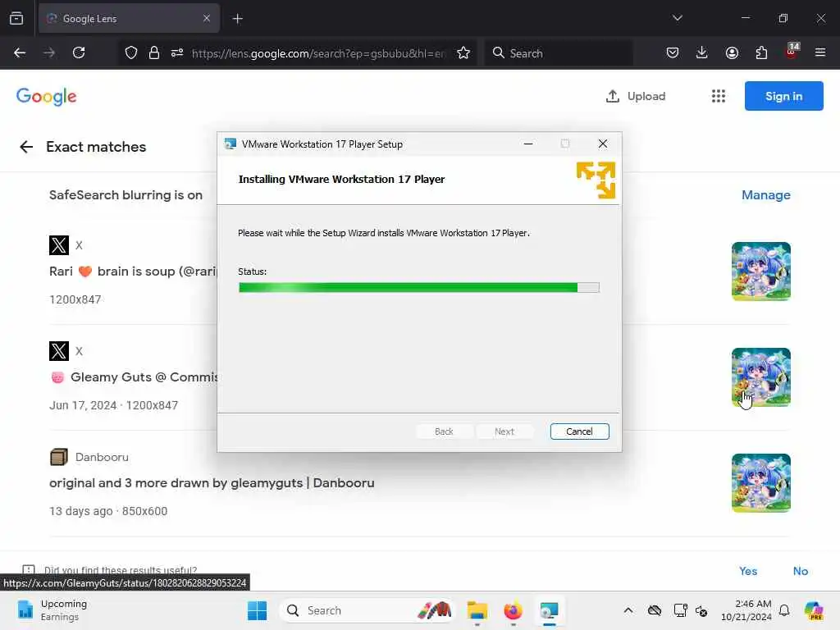Screen dimensions: 840x630
Task: Open File Explorer from the taskbar
Action: click(477, 610)
